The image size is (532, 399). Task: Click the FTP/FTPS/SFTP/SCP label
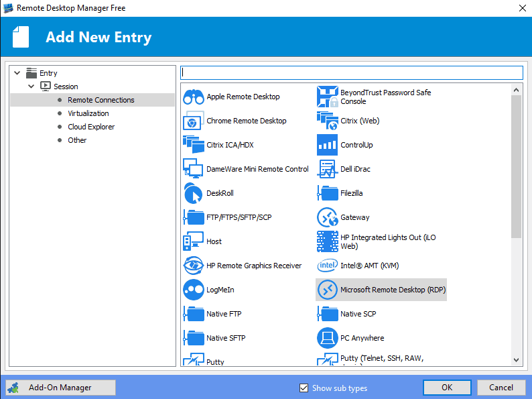point(239,217)
